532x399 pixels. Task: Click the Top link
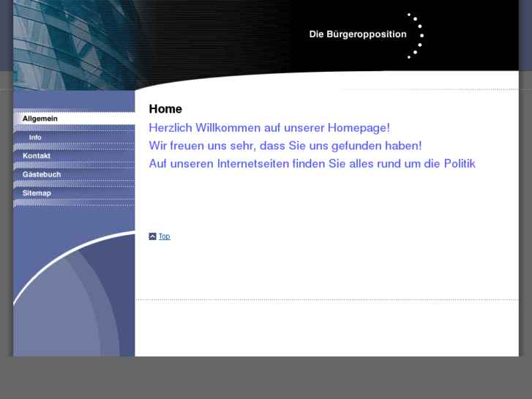[x=164, y=236]
